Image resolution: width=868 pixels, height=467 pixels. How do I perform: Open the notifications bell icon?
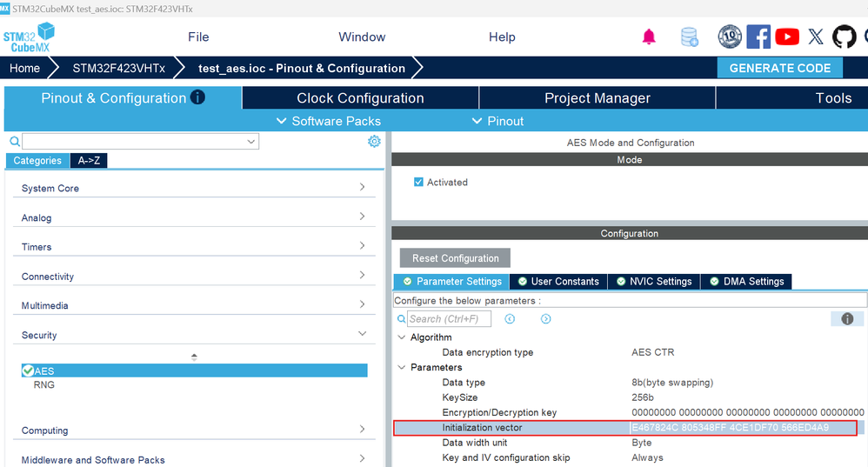649,37
